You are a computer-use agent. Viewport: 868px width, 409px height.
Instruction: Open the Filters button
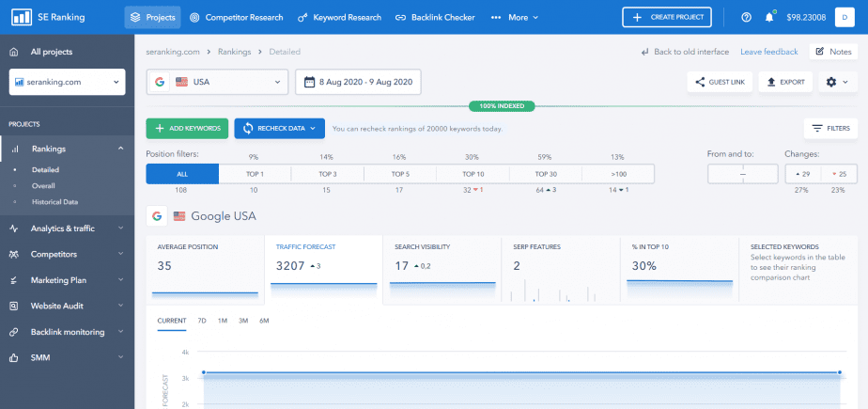(x=831, y=128)
